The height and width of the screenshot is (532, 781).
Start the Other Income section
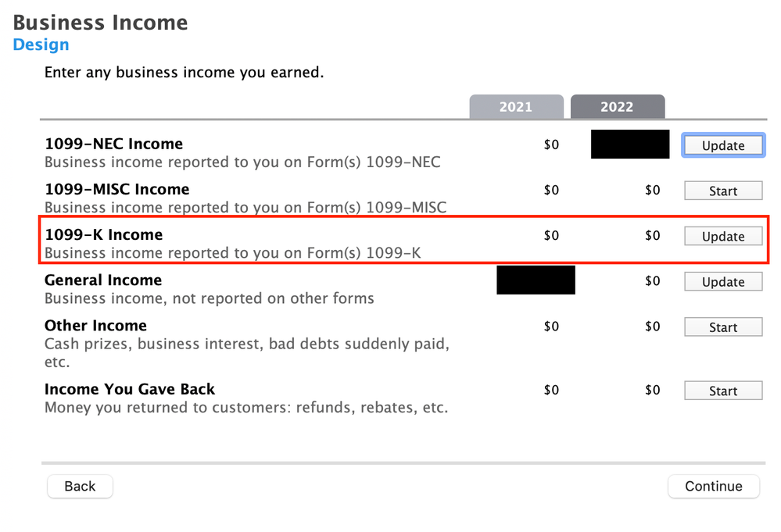pyautogui.click(x=722, y=327)
